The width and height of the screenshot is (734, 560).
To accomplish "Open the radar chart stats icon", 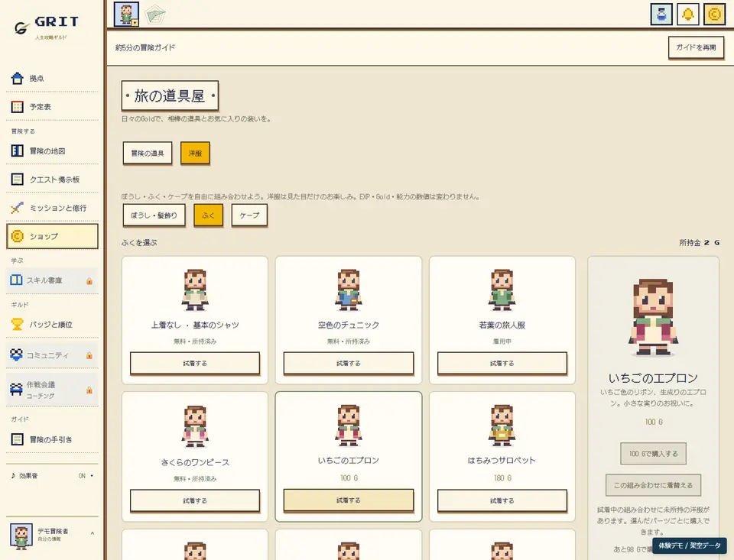I will [155, 15].
